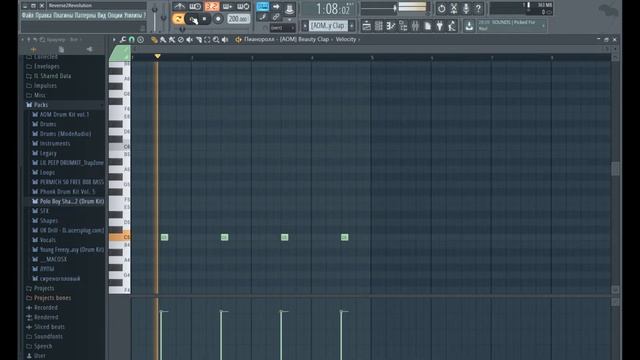This screenshot has height=360, width=640.
Task: Click the scissors audio editor icon
Action: [x=454, y=8]
